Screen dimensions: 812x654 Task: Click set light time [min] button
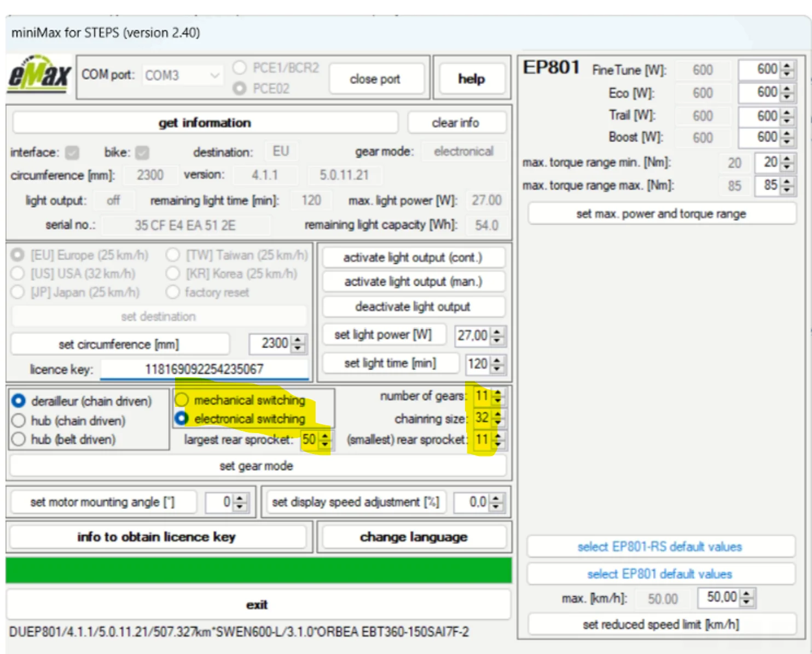(390, 363)
